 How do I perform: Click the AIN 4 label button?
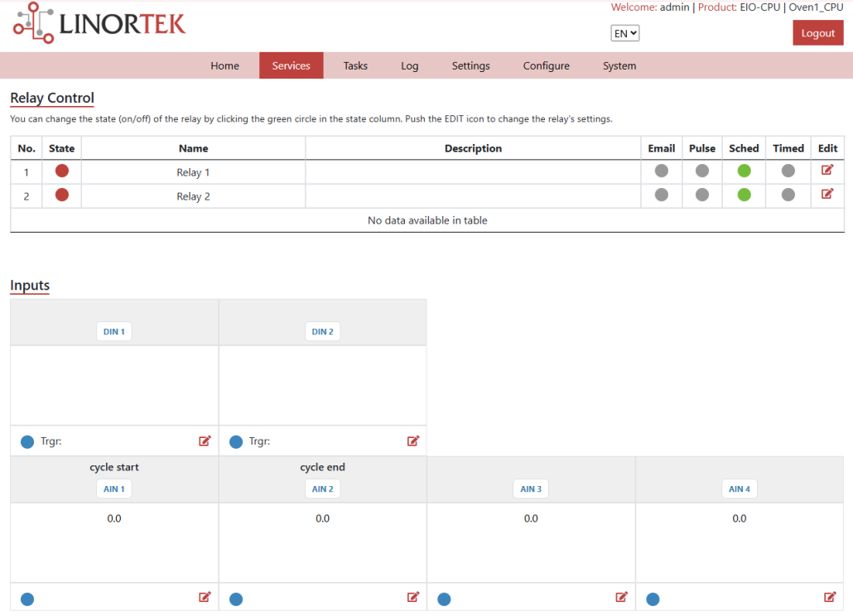(740, 488)
